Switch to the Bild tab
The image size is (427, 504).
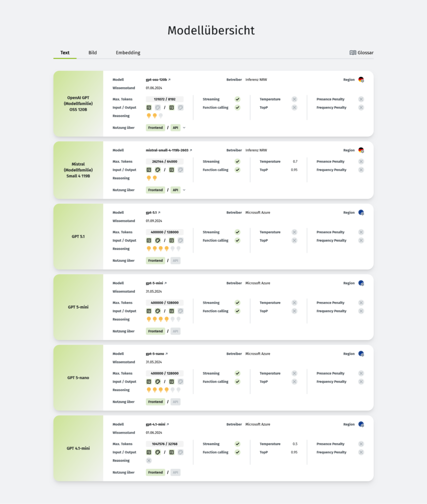click(92, 53)
